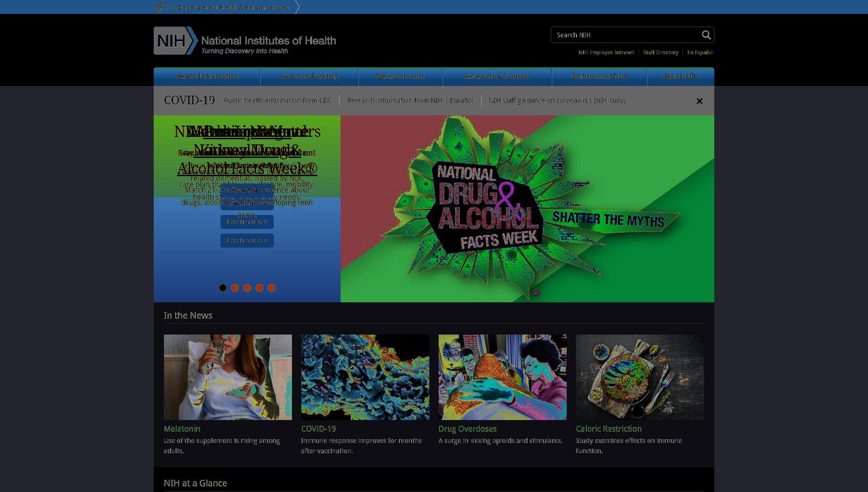Open the Melatonin article title
The height and width of the screenshot is (492, 868).
[182, 429]
